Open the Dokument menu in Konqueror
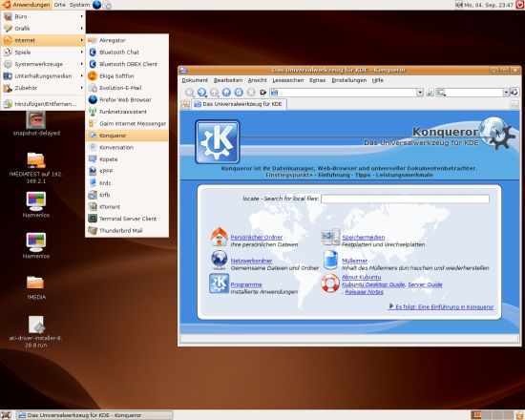Screen dimensions: 525x420 pos(195,80)
